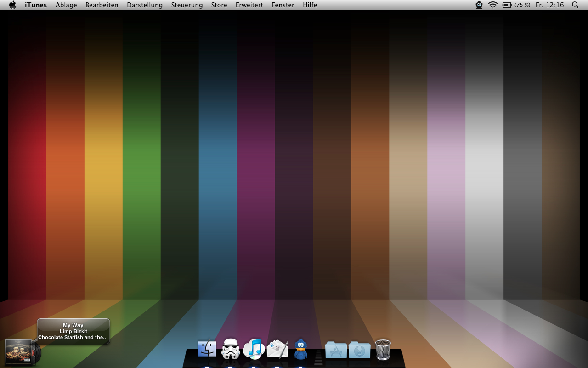
Task: Open the Trash in the Dock
Action: tap(383, 350)
